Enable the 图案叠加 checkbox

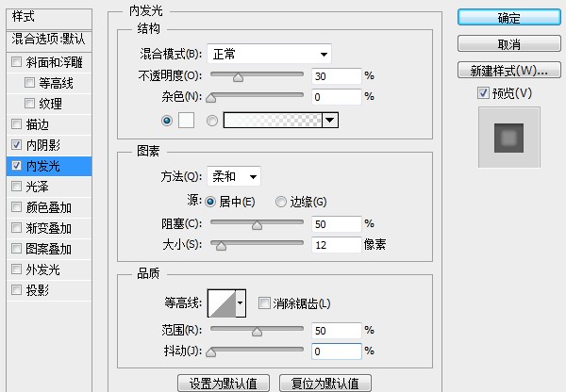[16, 249]
